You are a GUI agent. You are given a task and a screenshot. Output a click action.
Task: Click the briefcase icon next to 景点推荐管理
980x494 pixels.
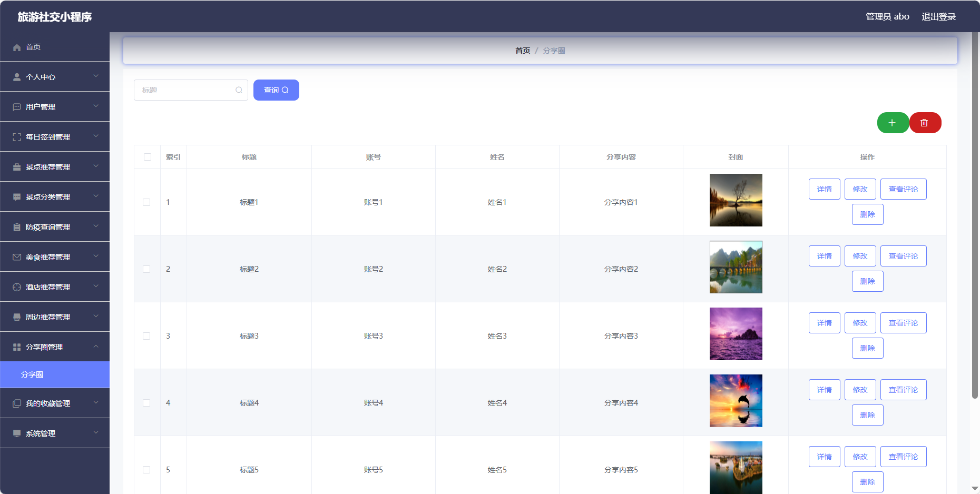click(17, 167)
